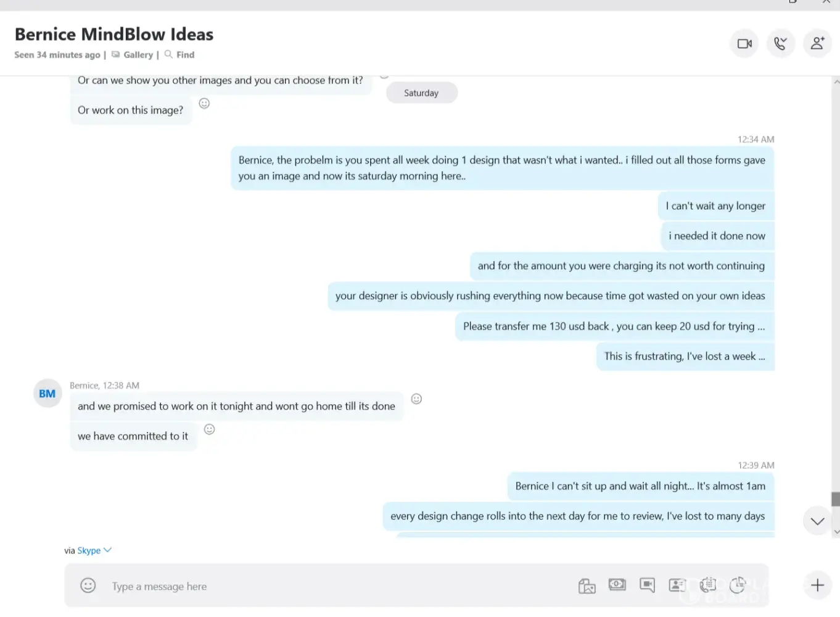Add a new person to conversation

point(817,44)
